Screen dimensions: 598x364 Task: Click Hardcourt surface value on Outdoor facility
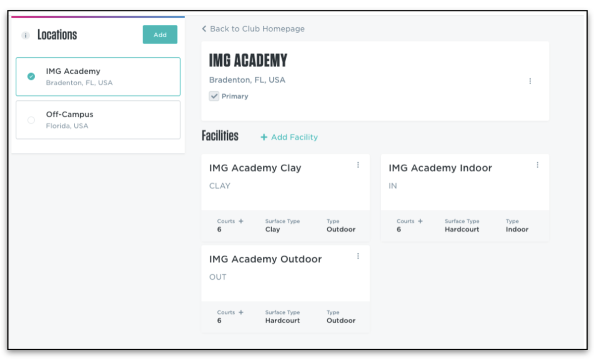tap(283, 320)
